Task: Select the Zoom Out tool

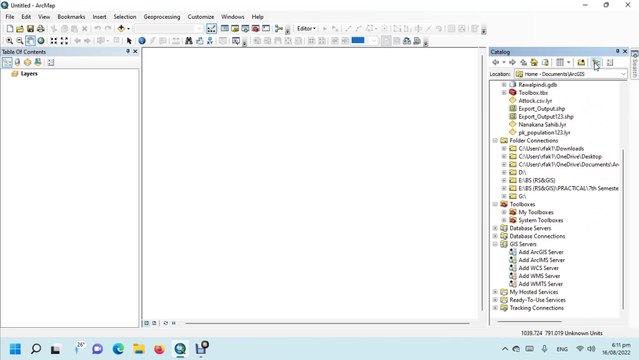Action: pos(20,41)
